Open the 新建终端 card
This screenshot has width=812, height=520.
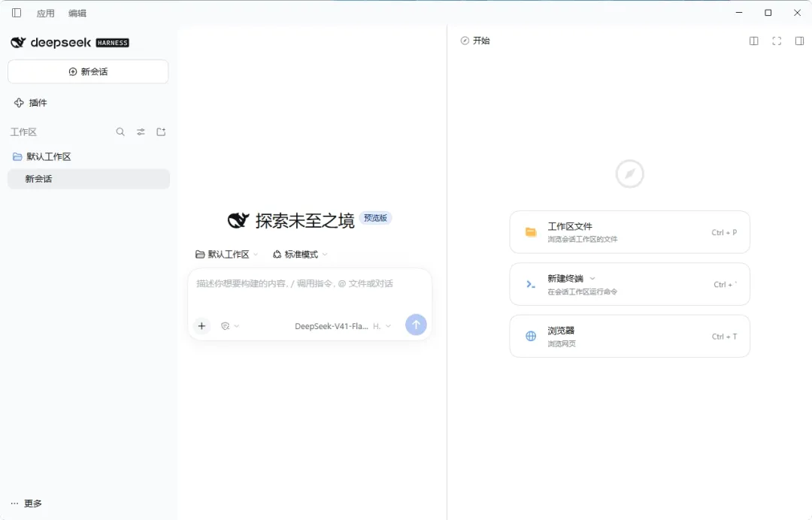pyautogui.click(x=630, y=285)
